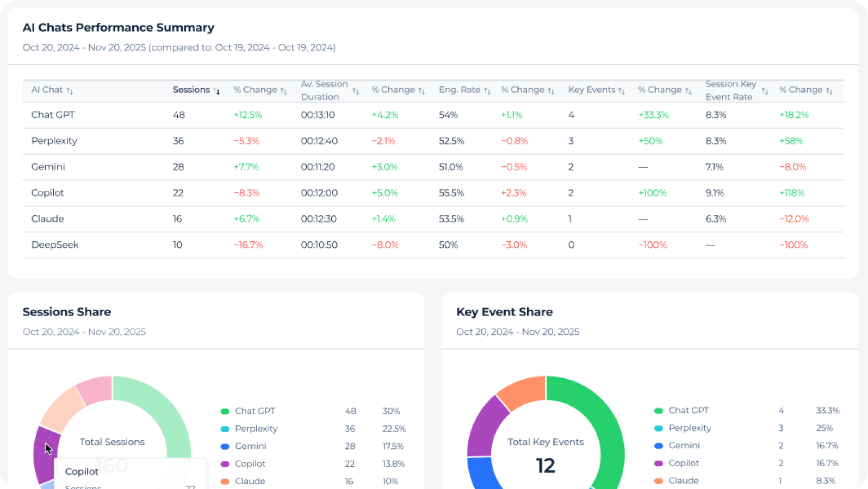Select the Chat GPT row in the table
This screenshot has height=489, width=868.
(x=53, y=115)
